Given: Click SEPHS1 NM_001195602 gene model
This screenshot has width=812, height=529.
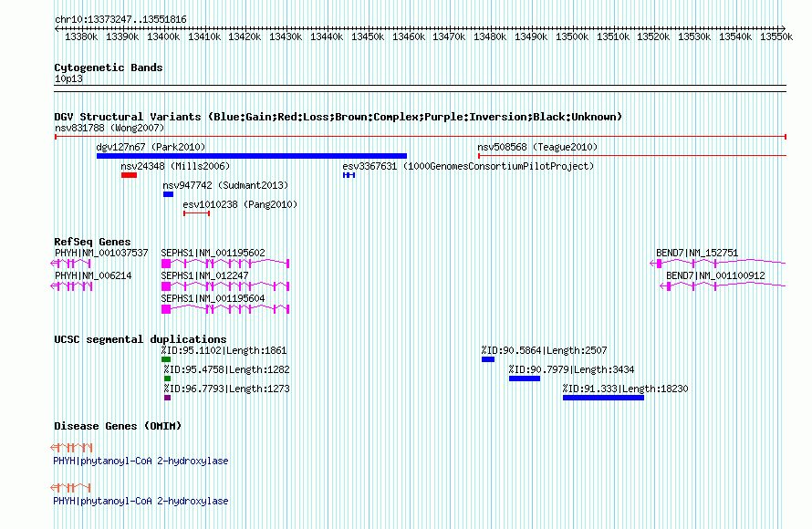Looking at the screenshot, I should click(x=225, y=264).
